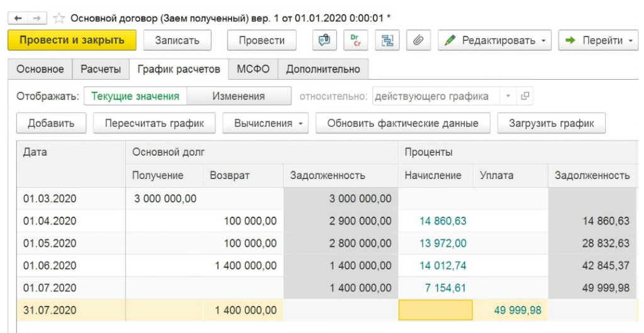Click Возврат 1 400 000,00 in 31.07.2020 row
This screenshot has width=644, height=333.
(246, 310)
